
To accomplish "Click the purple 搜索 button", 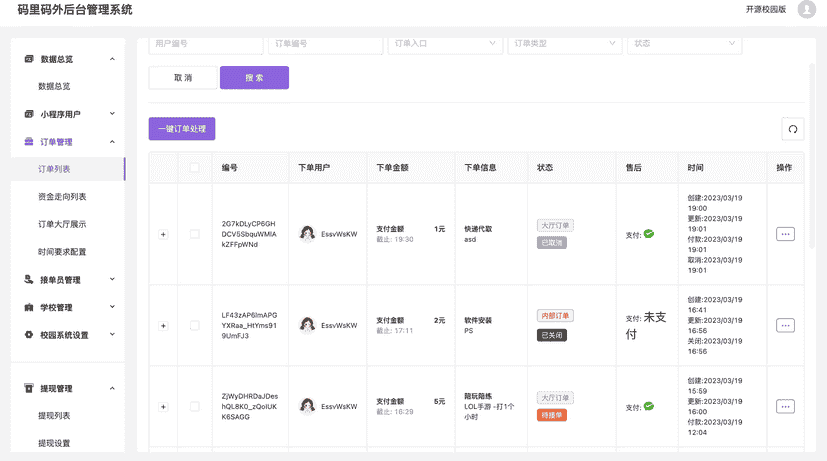I will (254, 78).
